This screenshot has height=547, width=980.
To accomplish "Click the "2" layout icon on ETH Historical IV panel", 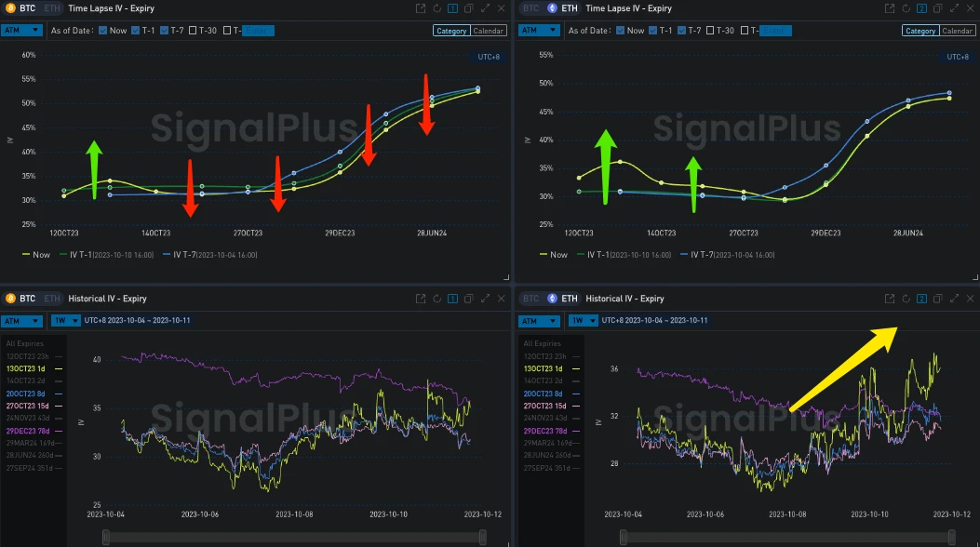I will coord(923,299).
